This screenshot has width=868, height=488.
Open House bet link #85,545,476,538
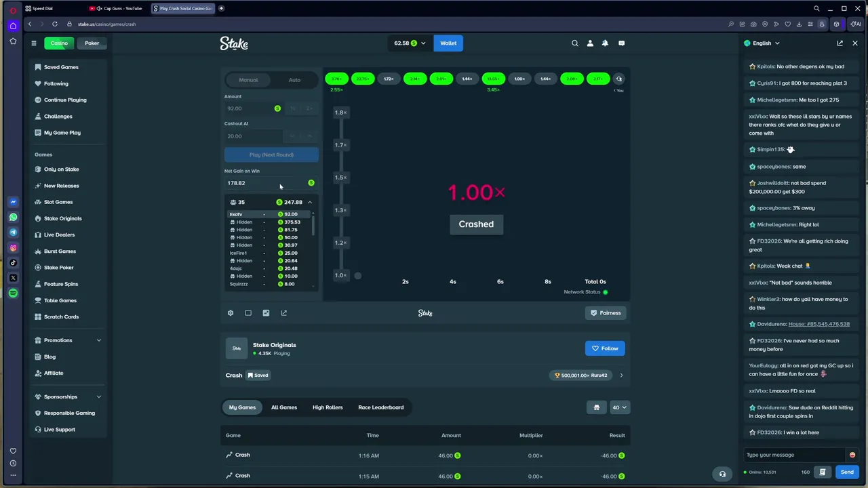819,324
